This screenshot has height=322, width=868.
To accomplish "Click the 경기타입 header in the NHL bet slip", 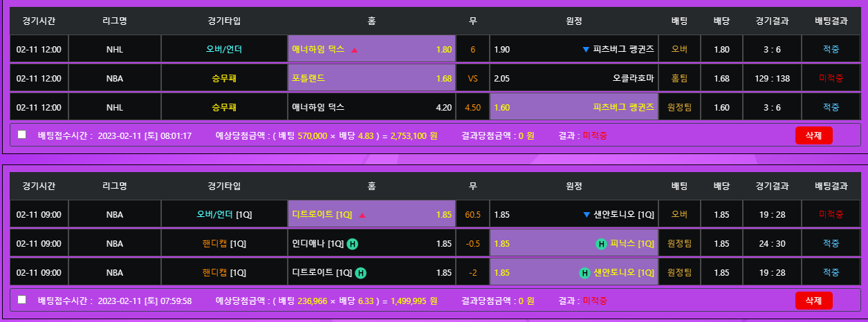I will [224, 21].
